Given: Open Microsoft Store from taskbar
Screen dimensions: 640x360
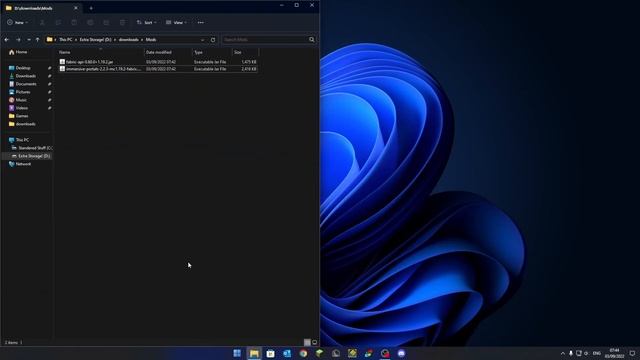Looking at the screenshot, I should 270,353.
